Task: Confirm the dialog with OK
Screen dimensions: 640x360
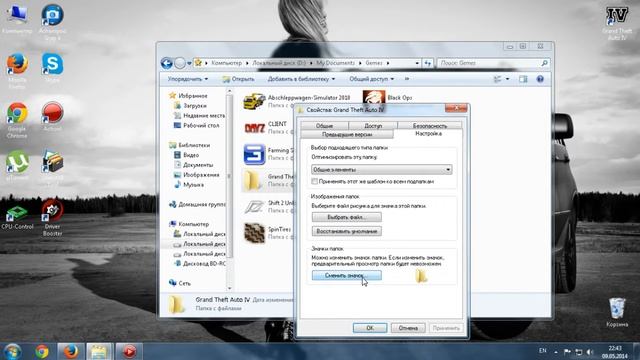Action: click(370, 328)
